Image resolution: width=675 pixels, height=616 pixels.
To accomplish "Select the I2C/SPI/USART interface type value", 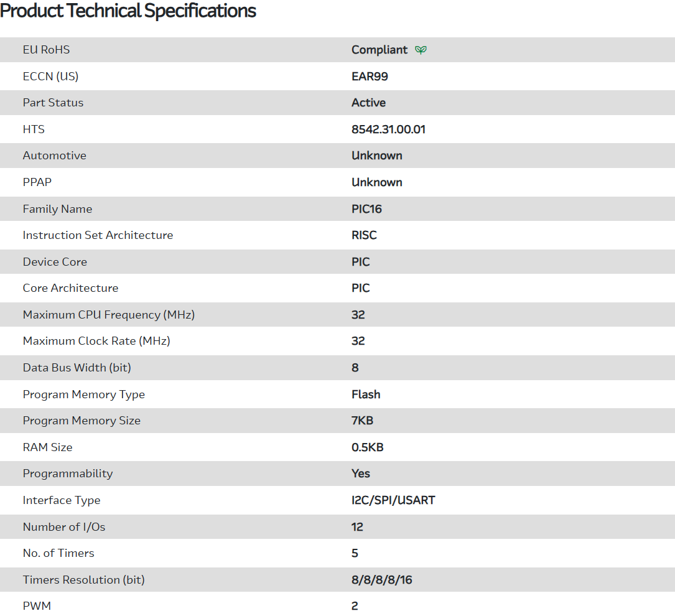I will [393, 500].
